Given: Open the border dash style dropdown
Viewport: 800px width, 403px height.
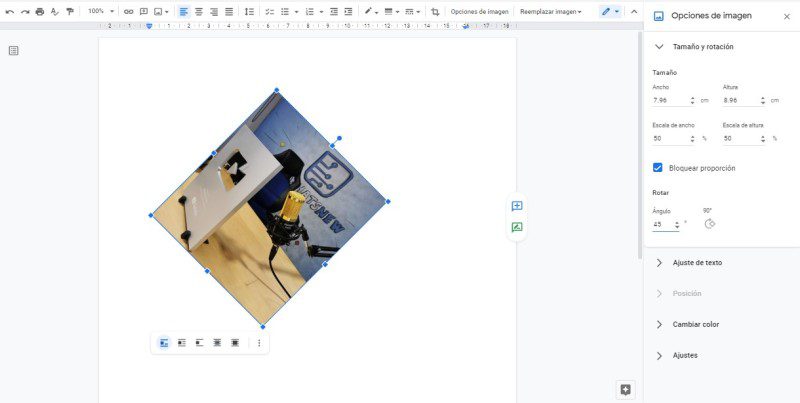Looking at the screenshot, I should pyautogui.click(x=412, y=11).
